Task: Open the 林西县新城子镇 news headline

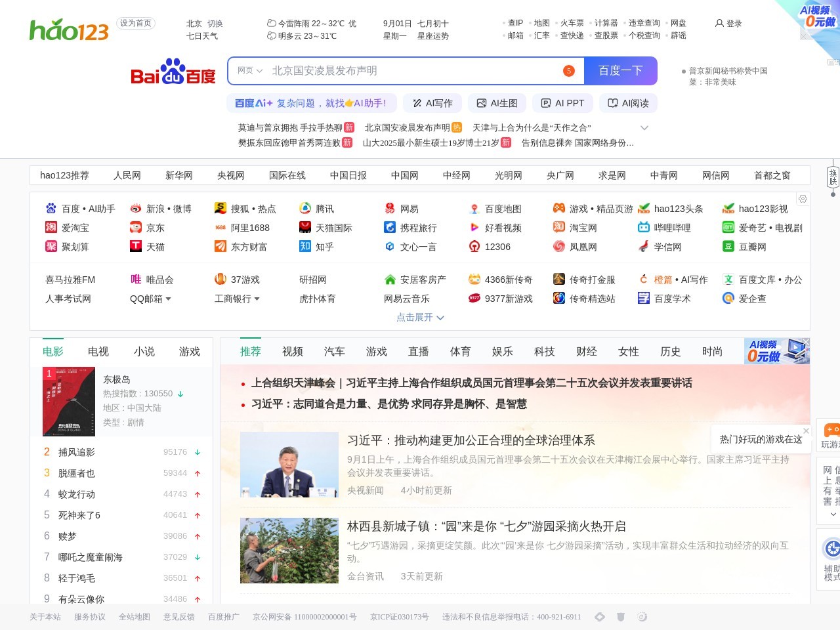Action: coord(486,526)
